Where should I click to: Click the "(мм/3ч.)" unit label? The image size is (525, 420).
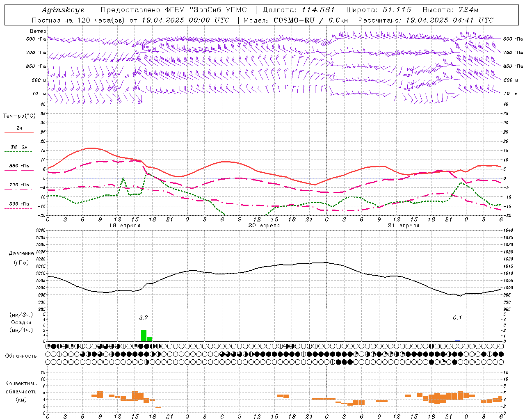[21, 315]
